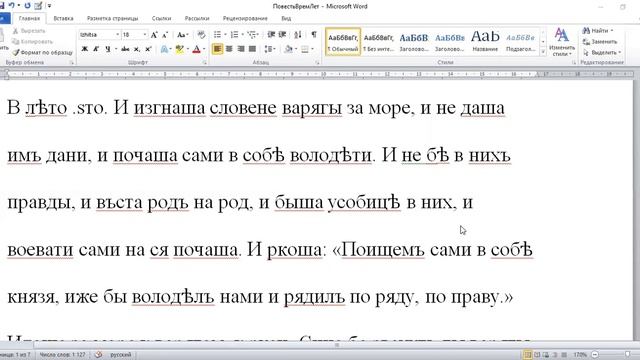Increase paragraph indent
Image resolution: width=640 pixels, height=360 pixels.
point(282,35)
